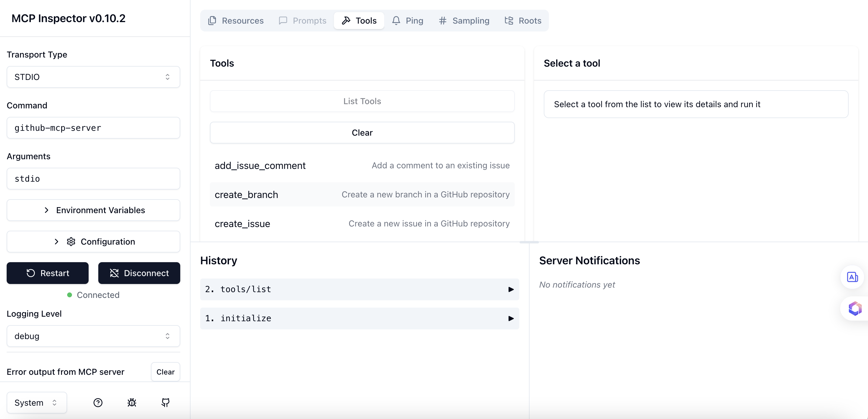Open the help question mark icon
This screenshot has height=419, width=868.
tap(98, 402)
